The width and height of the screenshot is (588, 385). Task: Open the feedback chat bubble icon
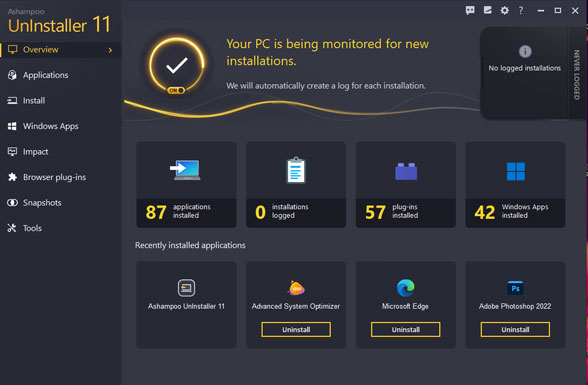470,10
